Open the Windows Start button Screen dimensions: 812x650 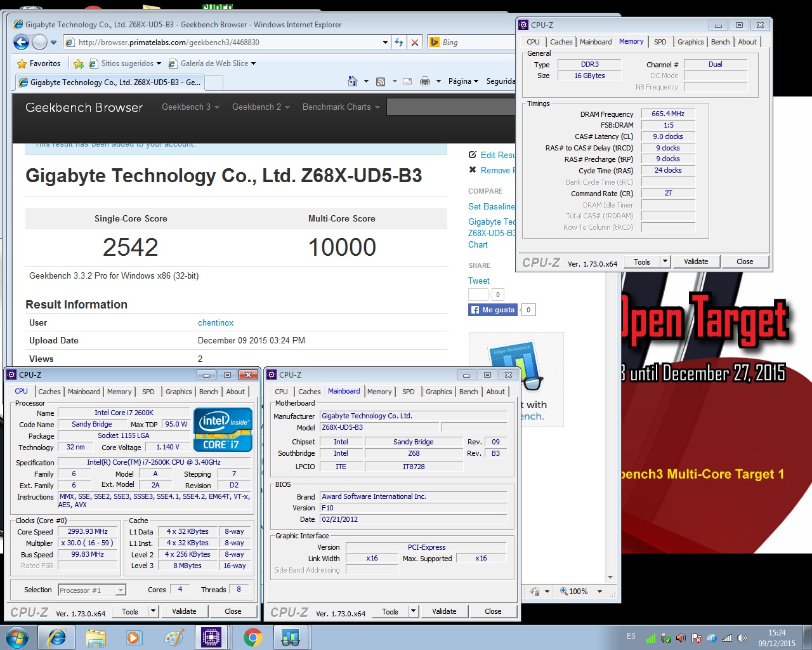pos(16,637)
